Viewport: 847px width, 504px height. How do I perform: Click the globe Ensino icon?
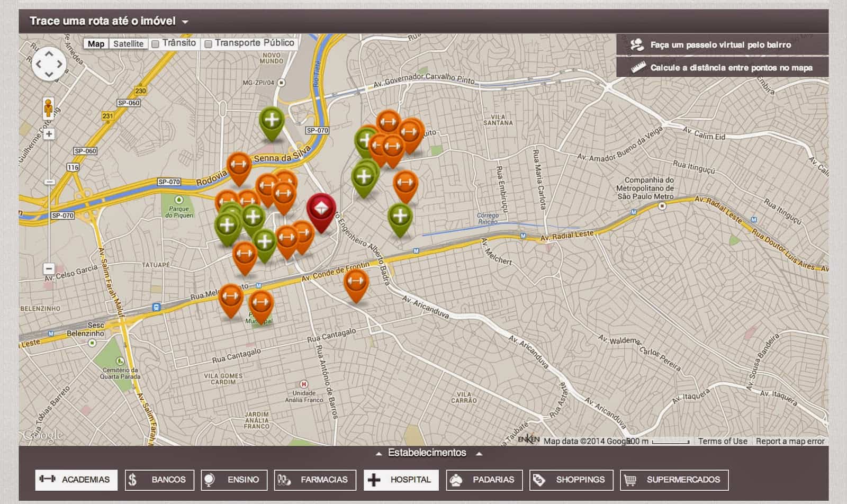coord(209,480)
